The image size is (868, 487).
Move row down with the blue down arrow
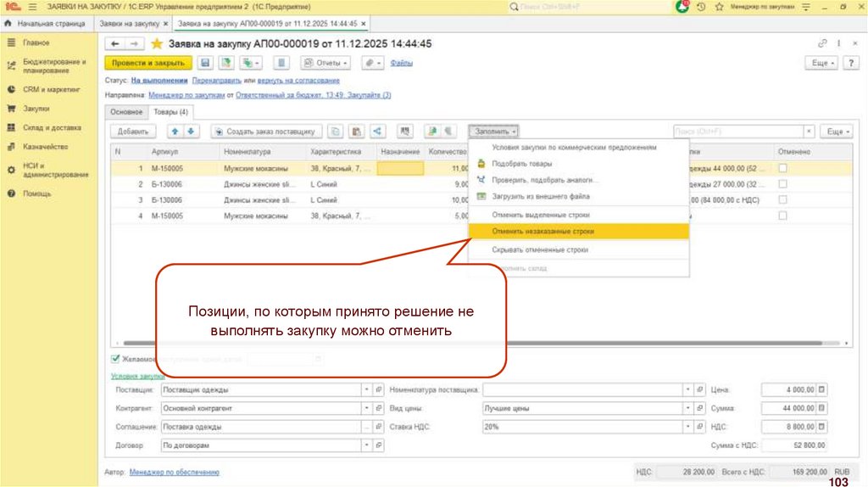tap(191, 132)
